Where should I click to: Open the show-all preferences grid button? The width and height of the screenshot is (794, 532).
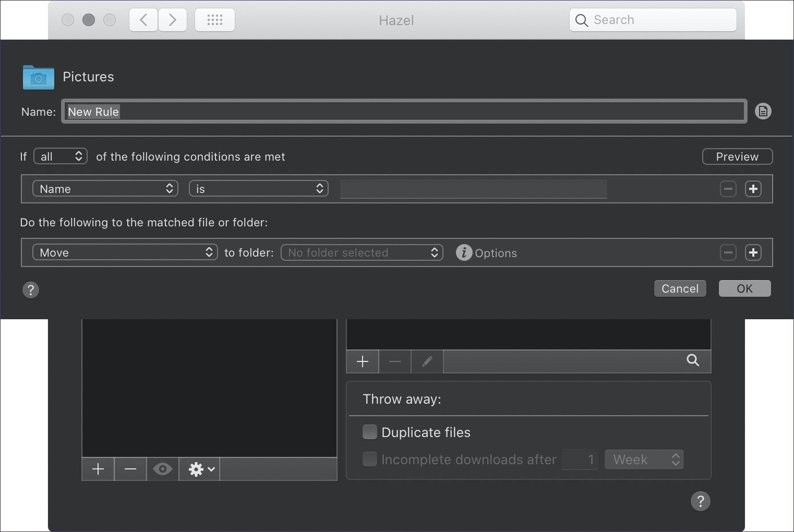(x=214, y=20)
